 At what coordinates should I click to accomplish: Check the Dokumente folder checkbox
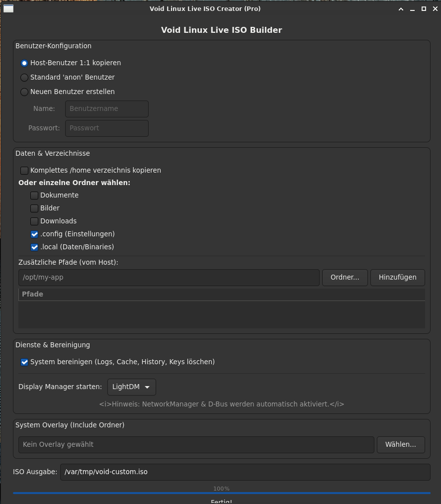pos(34,196)
